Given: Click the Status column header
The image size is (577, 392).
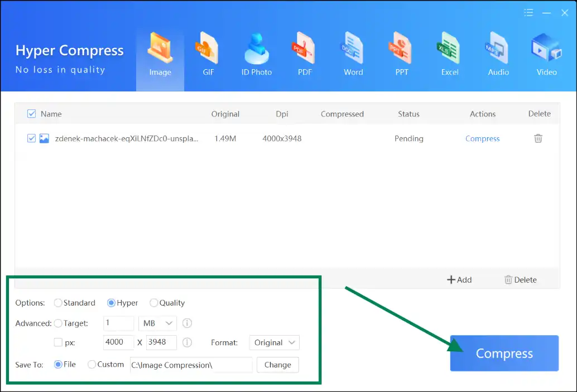Looking at the screenshot, I should pyautogui.click(x=408, y=114).
